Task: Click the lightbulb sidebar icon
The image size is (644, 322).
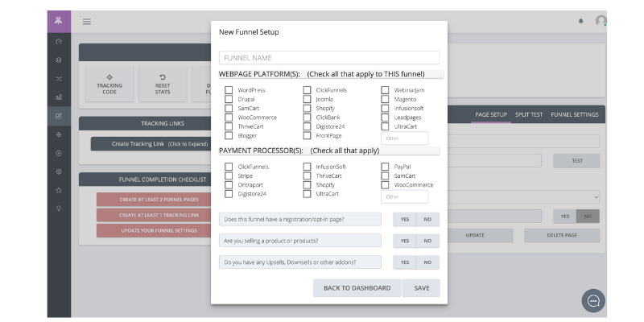Action: point(59,208)
